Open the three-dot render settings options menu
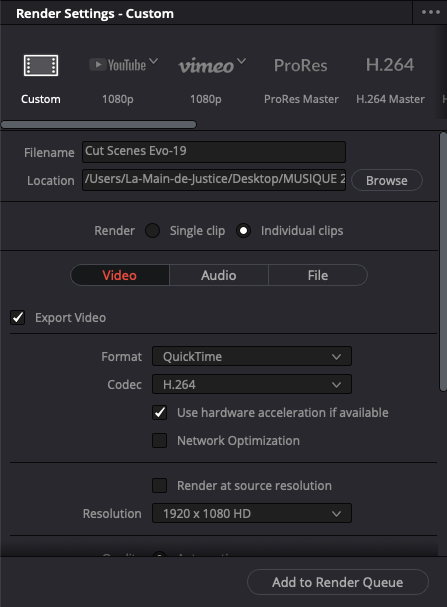 coord(431,12)
